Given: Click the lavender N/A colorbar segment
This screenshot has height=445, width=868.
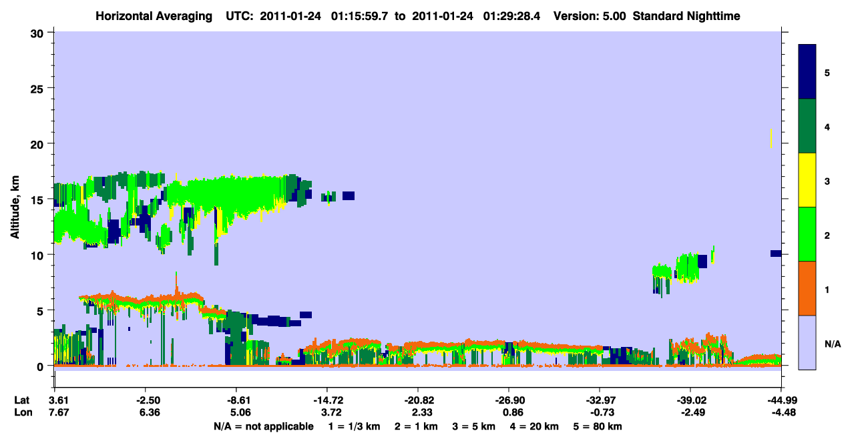Looking at the screenshot, I should [808, 342].
